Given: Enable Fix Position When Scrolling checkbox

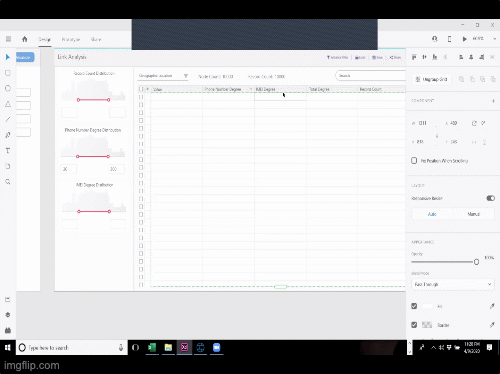Looking at the screenshot, I should pos(414,161).
